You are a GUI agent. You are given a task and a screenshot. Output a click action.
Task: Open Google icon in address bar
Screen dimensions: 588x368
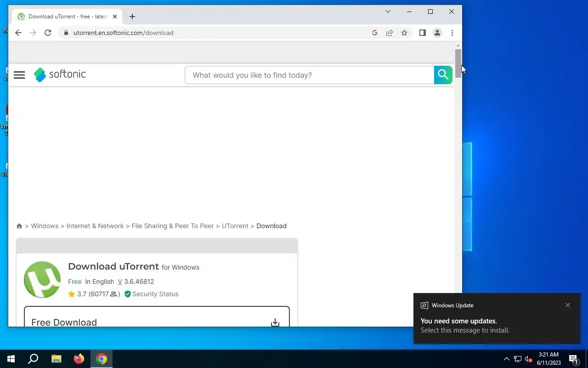pyautogui.click(x=375, y=33)
